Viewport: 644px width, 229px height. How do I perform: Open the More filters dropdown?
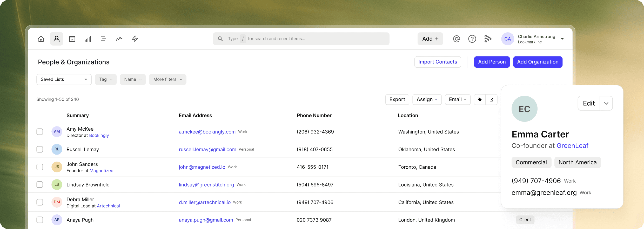pyautogui.click(x=167, y=79)
